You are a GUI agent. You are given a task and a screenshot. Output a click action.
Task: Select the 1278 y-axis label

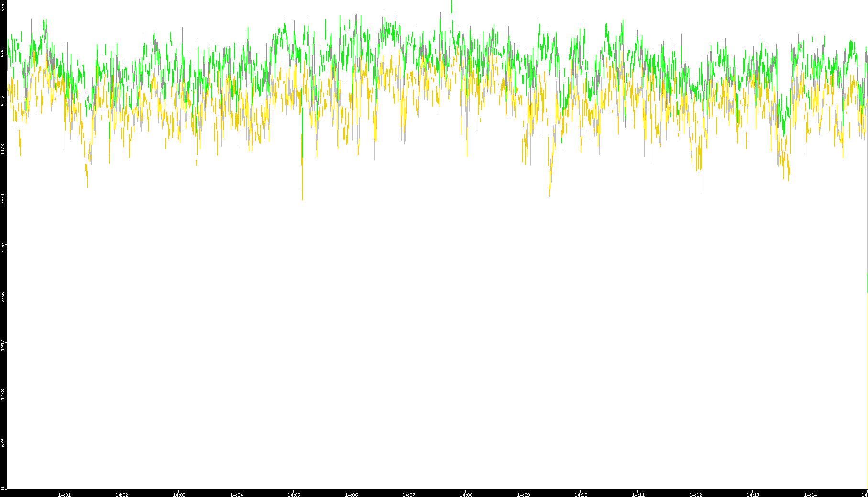coord(3,394)
